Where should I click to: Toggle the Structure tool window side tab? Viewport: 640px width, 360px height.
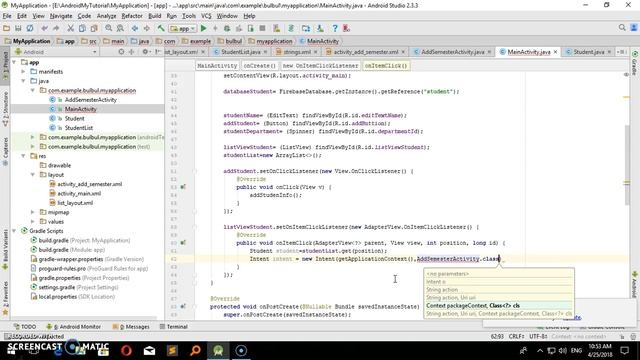click(x=5, y=109)
